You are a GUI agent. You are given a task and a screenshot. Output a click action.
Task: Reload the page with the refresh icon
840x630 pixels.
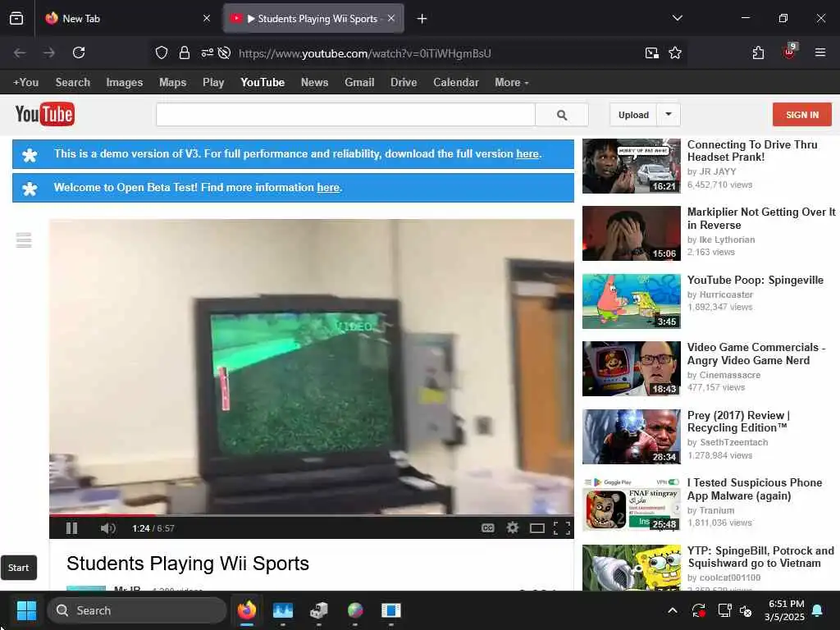point(79,52)
